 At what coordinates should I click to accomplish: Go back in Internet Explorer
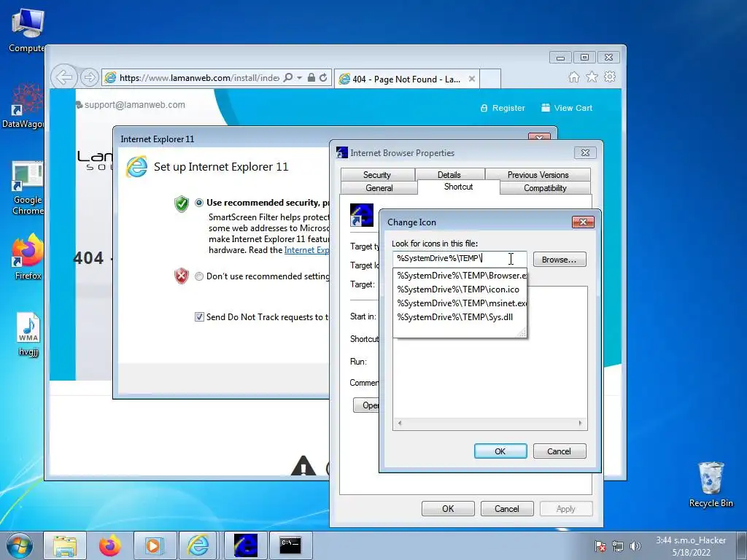(63, 77)
